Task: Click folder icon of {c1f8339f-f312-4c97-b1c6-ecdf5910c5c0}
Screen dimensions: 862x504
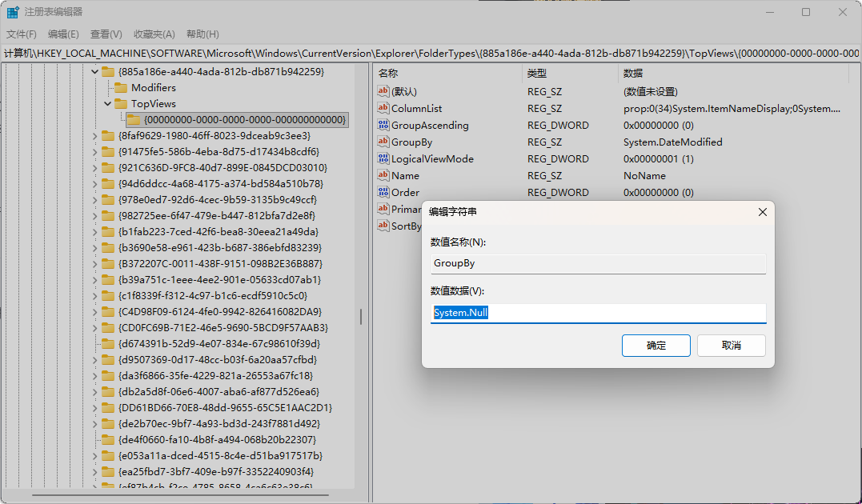Action: pos(108,296)
